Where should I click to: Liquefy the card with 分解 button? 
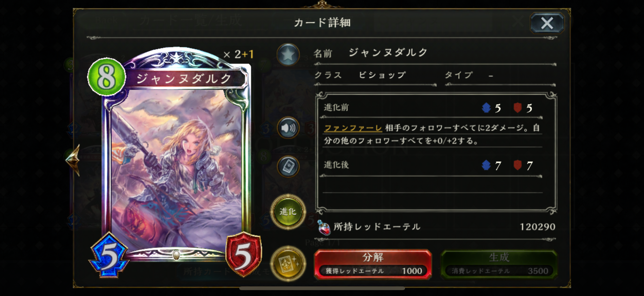(x=373, y=264)
